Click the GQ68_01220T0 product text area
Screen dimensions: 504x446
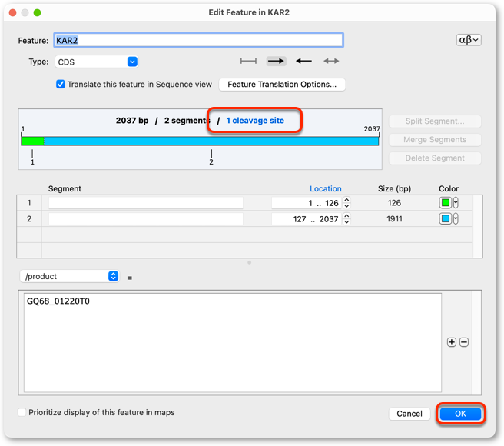(233, 342)
